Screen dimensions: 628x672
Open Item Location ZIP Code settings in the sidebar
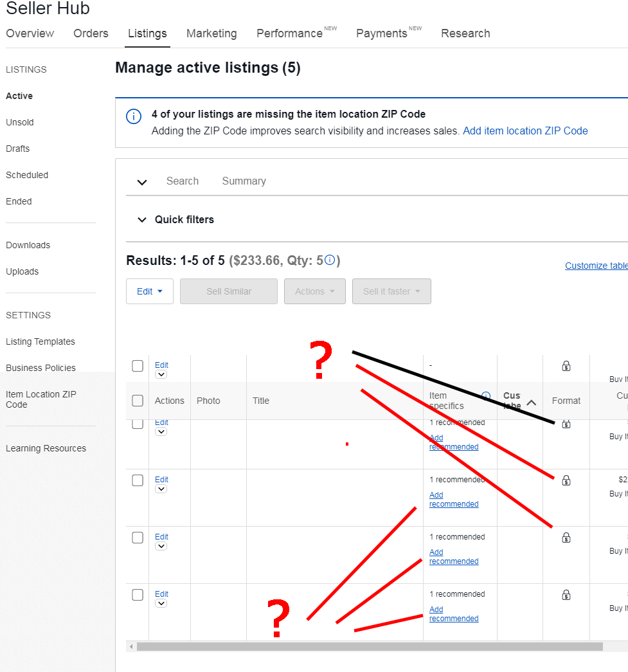[41, 399]
